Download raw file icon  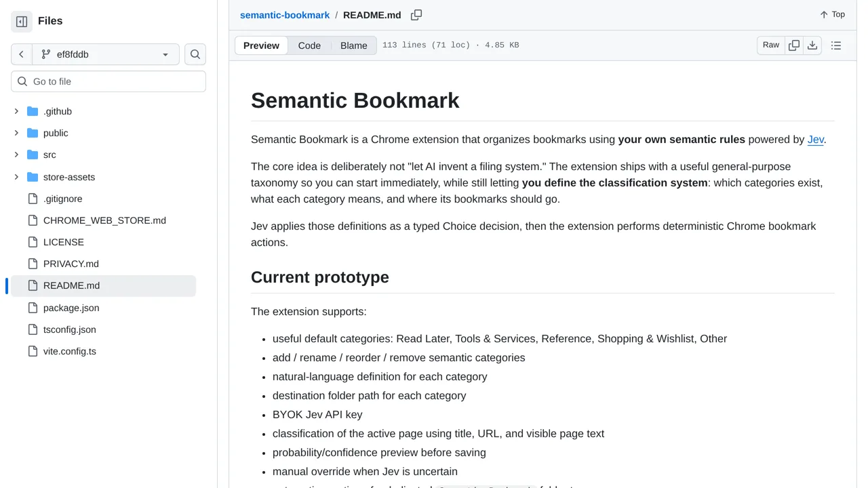812,45
